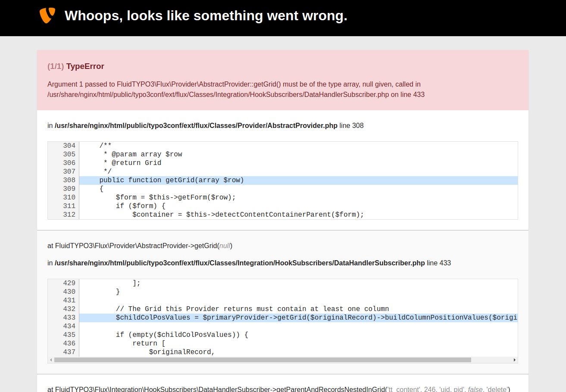
Task: Click the 'TypeError' exception title
Action: click(x=85, y=66)
